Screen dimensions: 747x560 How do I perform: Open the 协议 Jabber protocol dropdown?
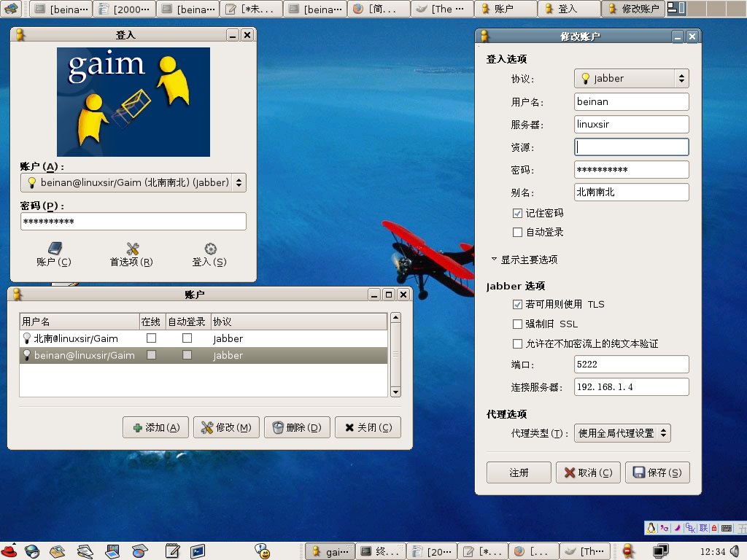click(631, 79)
